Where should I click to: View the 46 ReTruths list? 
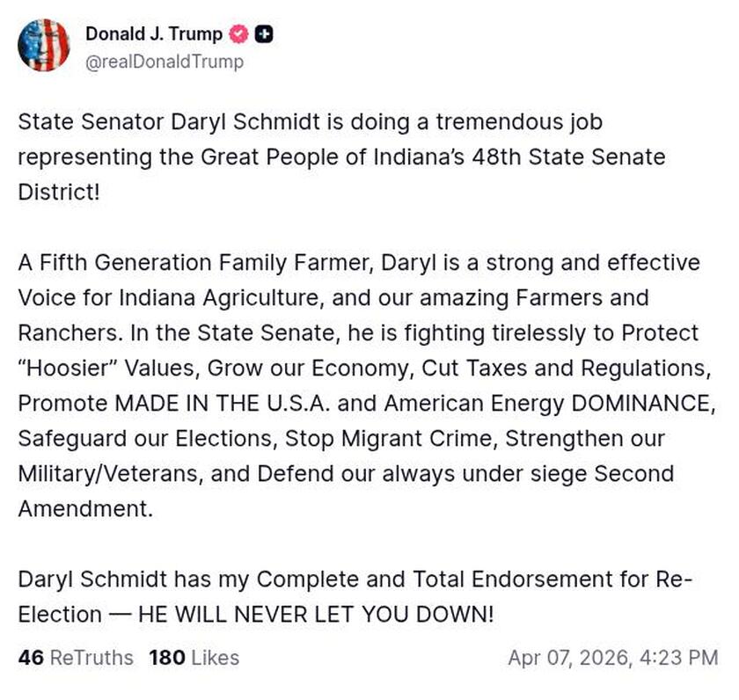coord(76,657)
